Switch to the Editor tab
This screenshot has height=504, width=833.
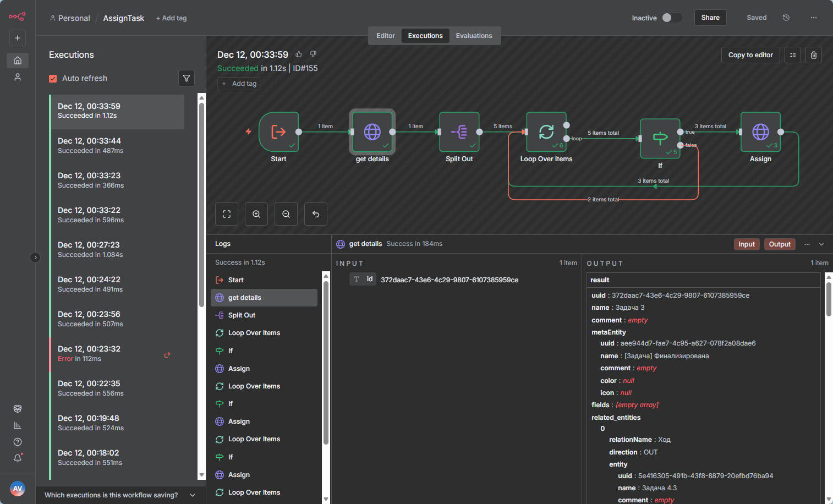tap(385, 36)
